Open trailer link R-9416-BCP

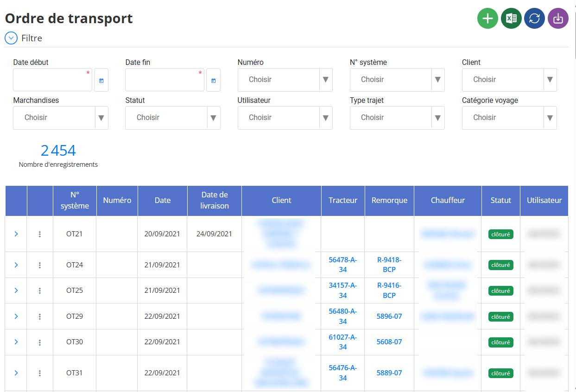[389, 291]
